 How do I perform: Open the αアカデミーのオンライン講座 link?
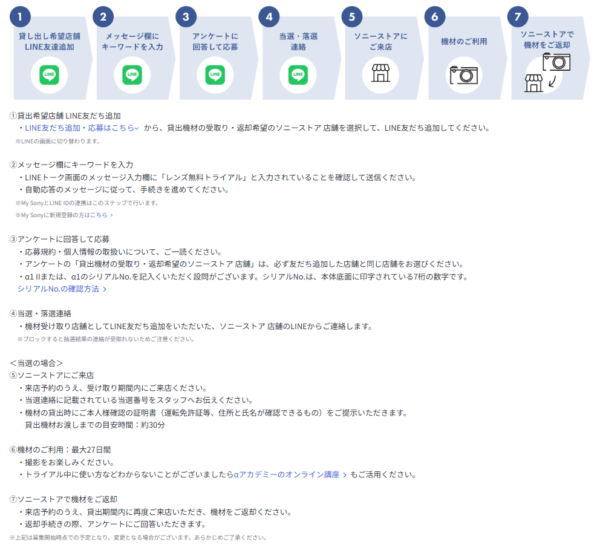[x=287, y=475]
